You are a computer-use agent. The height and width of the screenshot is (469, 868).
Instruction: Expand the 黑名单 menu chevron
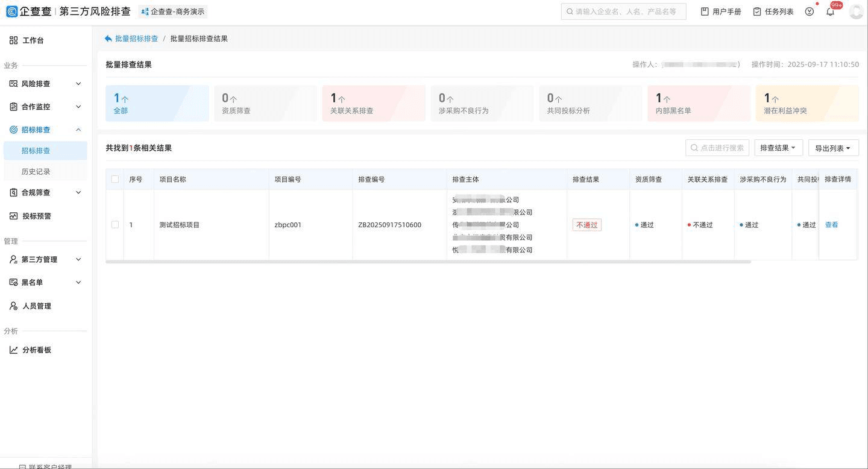pos(78,282)
